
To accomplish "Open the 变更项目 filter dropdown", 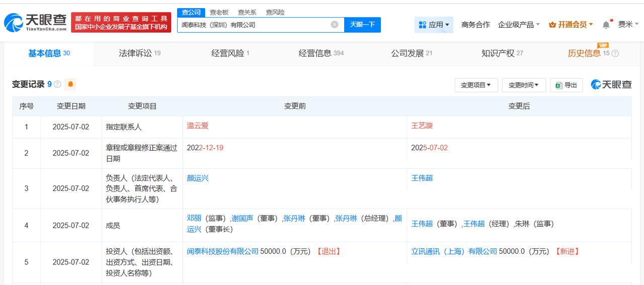I will click(476, 85).
